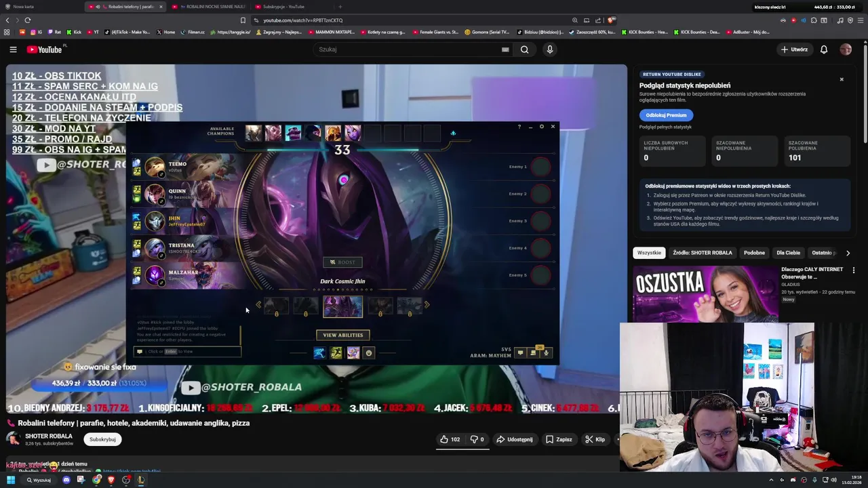Open SHOTER ROBALA channel avatar
This screenshot has height=488, width=868.
pyautogui.click(x=13, y=439)
